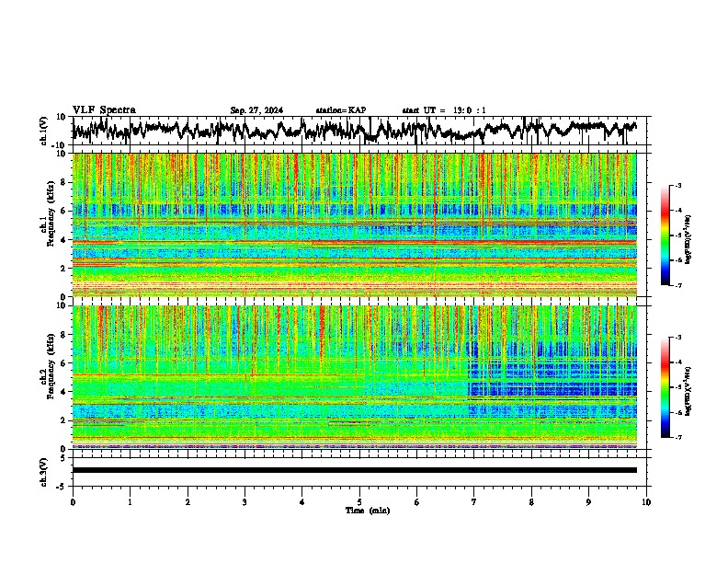
Task: Click time axis tick label "9"
Action: (588, 502)
